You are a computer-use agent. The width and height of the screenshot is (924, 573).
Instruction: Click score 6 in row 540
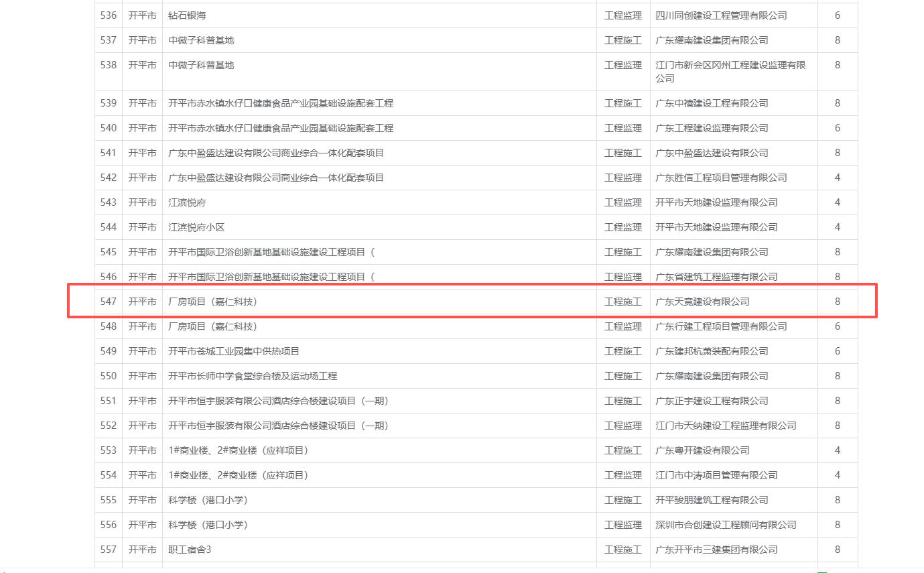[838, 128]
